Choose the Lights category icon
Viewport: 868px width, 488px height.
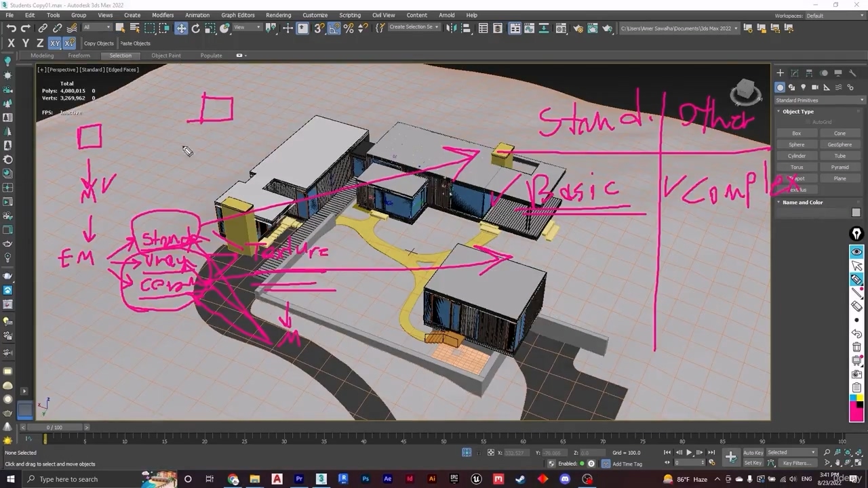pos(803,87)
